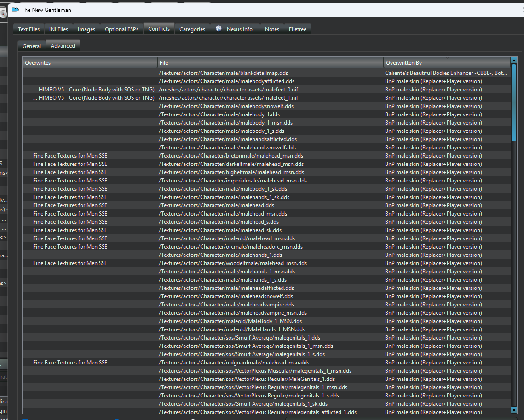Screen dimensions: 524x420
Task: Click Smurf Average/malegenitals_1_s.dds file path
Action: click(x=242, y=354)
